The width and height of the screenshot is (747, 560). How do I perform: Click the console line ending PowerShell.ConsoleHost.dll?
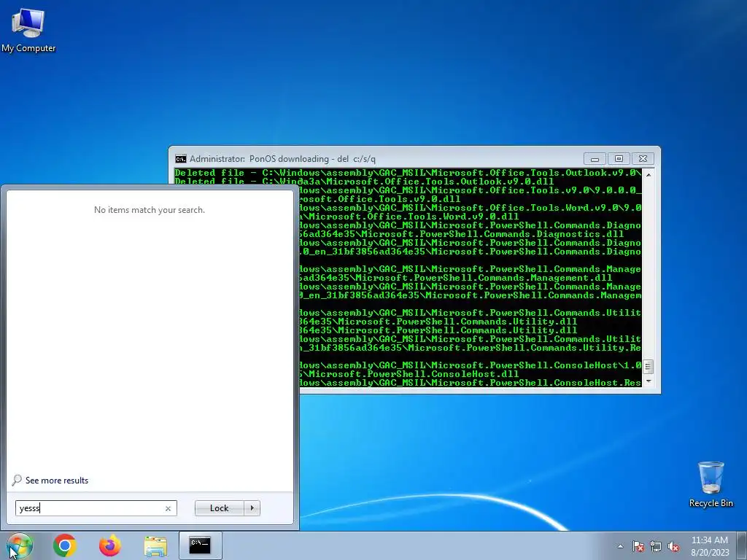(409, 374)
